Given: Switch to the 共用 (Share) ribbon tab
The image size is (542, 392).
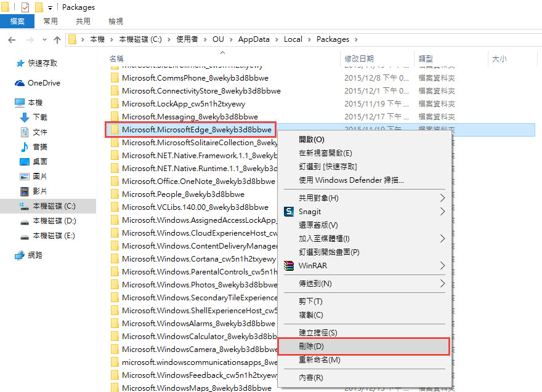Looking at the screenshot, I should click(x=83, y=22).
